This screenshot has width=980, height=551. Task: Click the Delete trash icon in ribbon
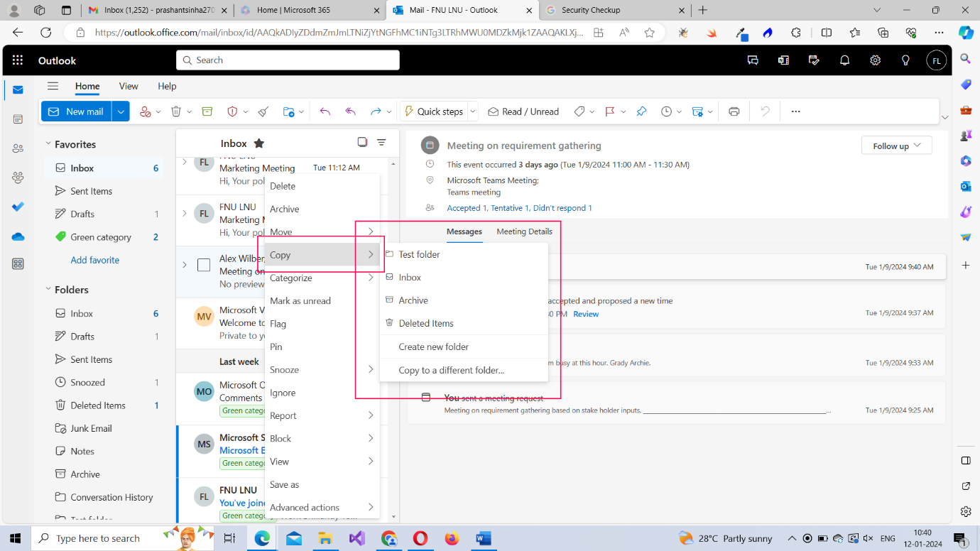click(176, 111)
